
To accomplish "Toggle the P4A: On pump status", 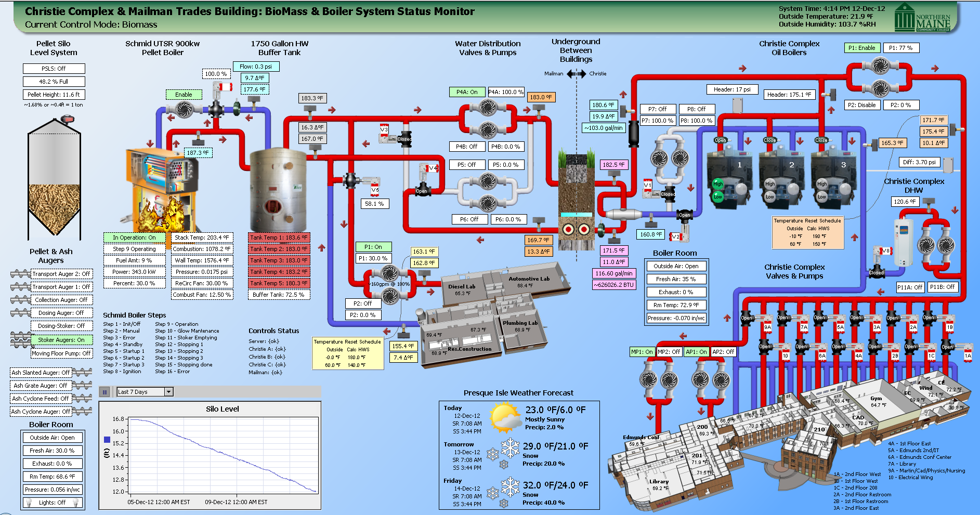I will [467, 92].
